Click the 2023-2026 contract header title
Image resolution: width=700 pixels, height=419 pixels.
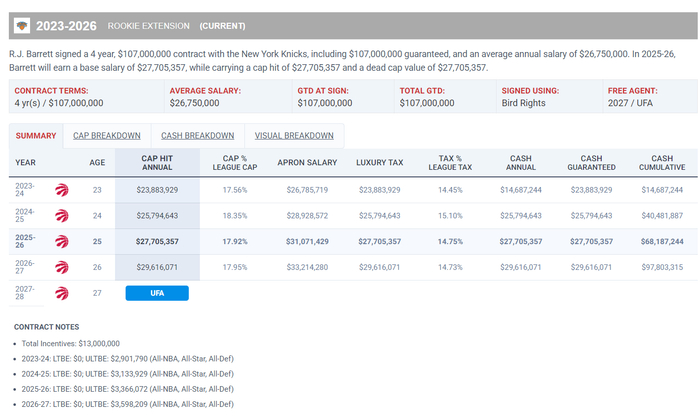tap(66, 26)
